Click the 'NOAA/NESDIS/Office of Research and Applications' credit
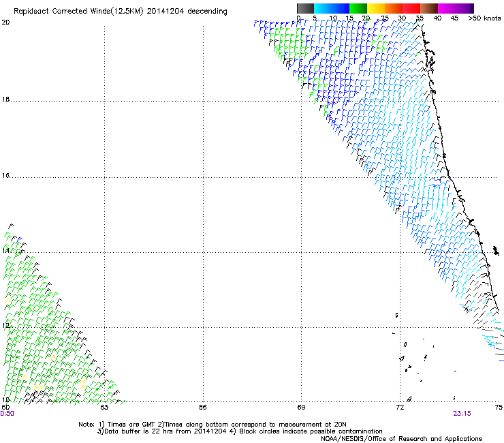 click(x=401, y=439)
